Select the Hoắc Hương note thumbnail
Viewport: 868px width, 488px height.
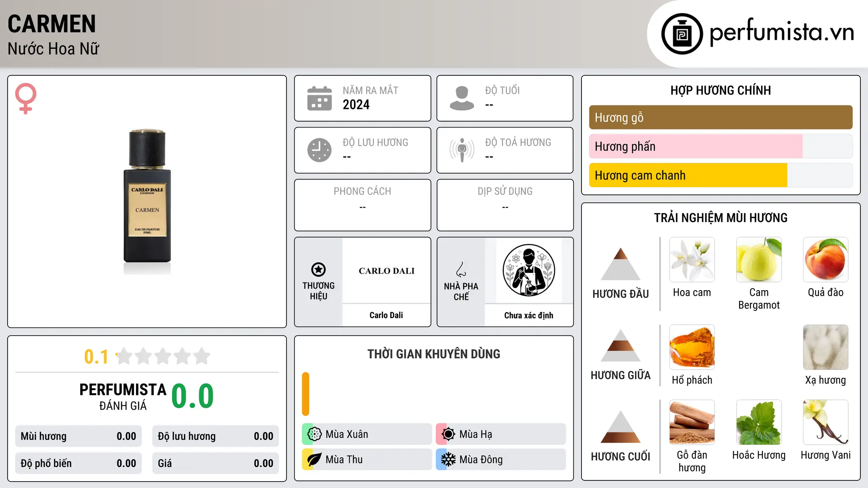(759, 422)
